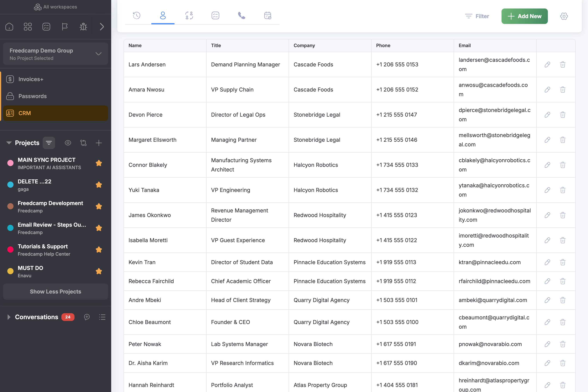The width and height of the screenshot is (588, 392).
Task: Add a new project with plus icon
Action: (99, 143)
